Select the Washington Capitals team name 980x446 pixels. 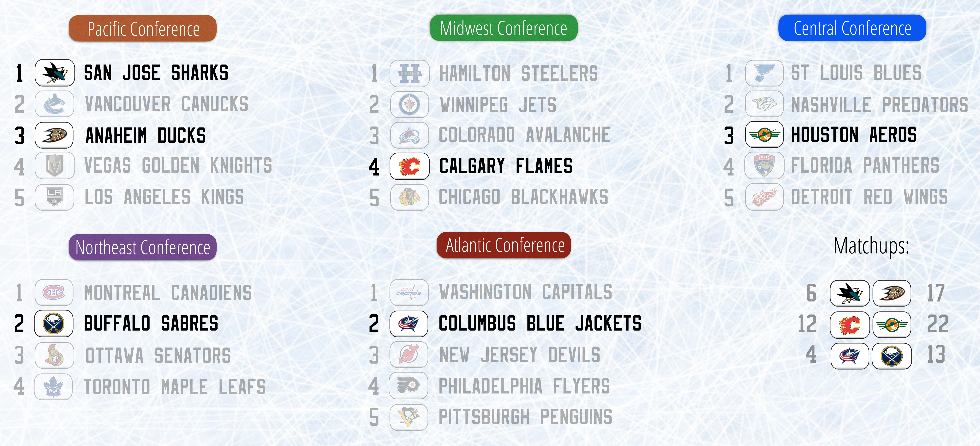525,292
